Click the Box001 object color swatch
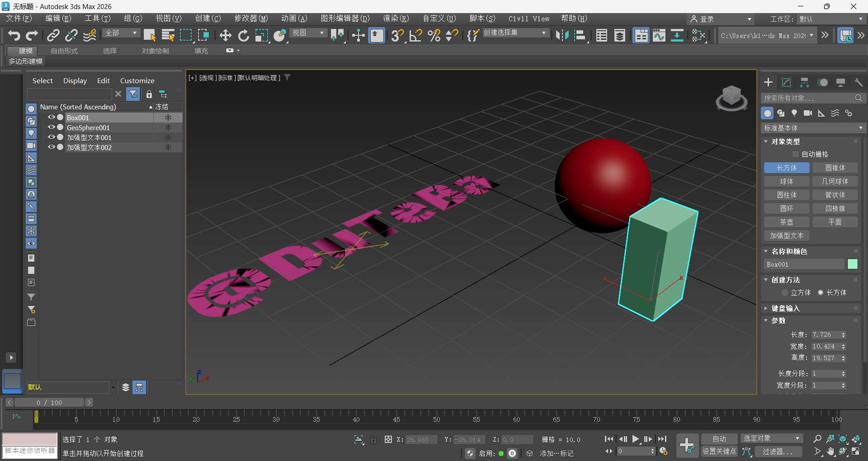868x461 pixels. (x=852, y=264)
